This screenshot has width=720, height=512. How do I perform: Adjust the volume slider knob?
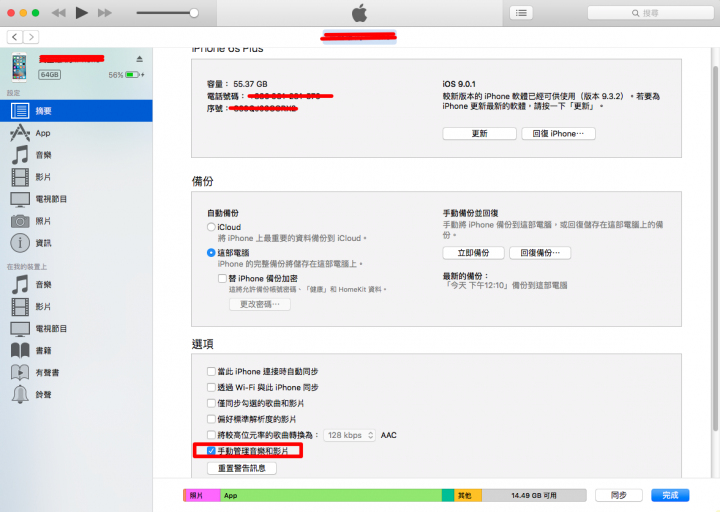[194, 13]
